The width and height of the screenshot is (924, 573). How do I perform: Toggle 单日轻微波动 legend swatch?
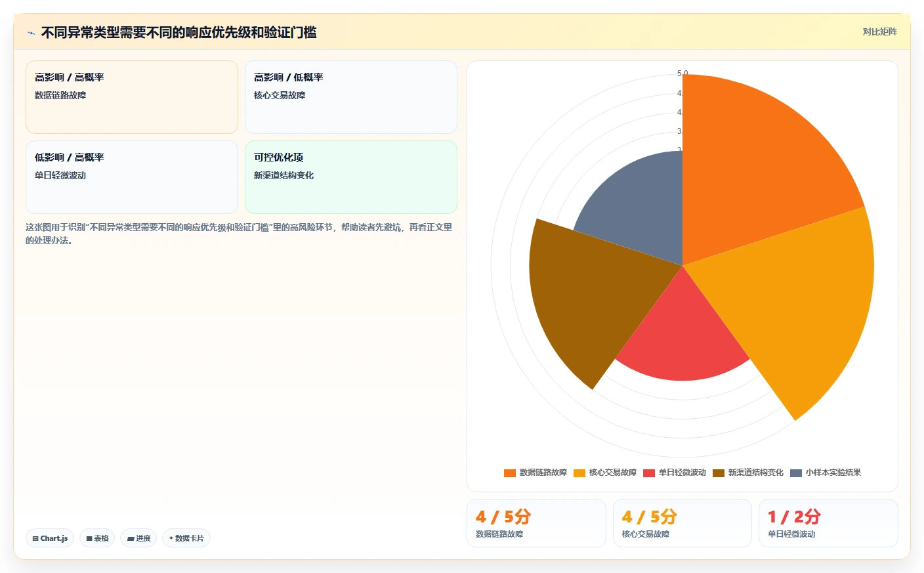(x=649, y=473)
